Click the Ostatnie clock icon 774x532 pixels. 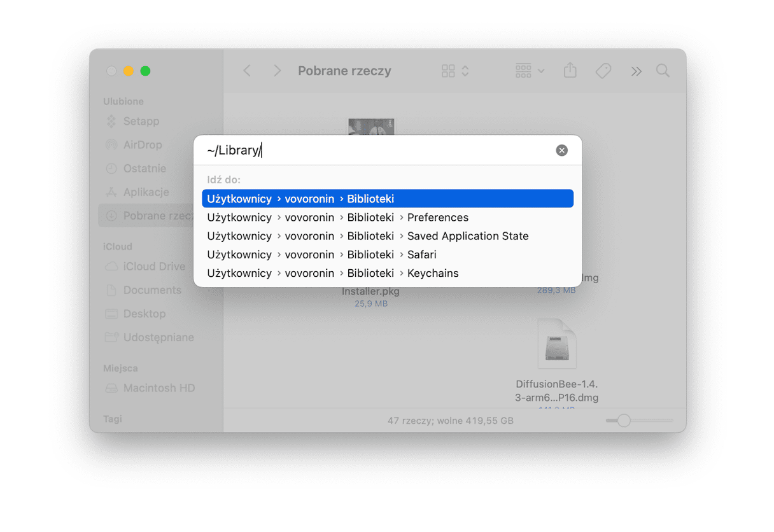point(111,168)
